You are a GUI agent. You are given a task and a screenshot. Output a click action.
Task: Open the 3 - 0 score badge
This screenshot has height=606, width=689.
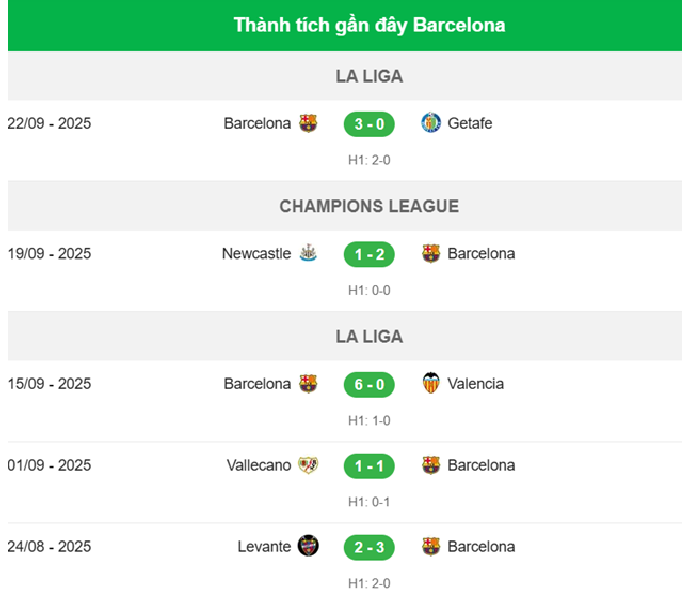[x=369, y=124]
